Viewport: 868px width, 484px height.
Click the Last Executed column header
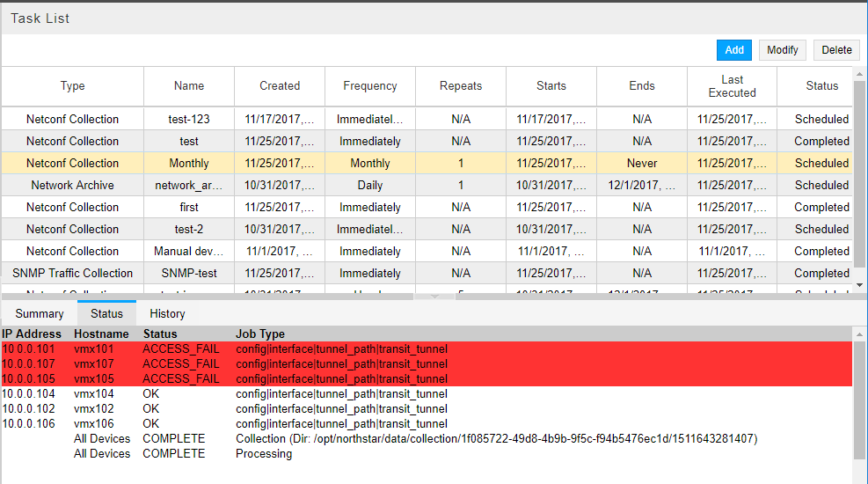click(x=732, y=86)
